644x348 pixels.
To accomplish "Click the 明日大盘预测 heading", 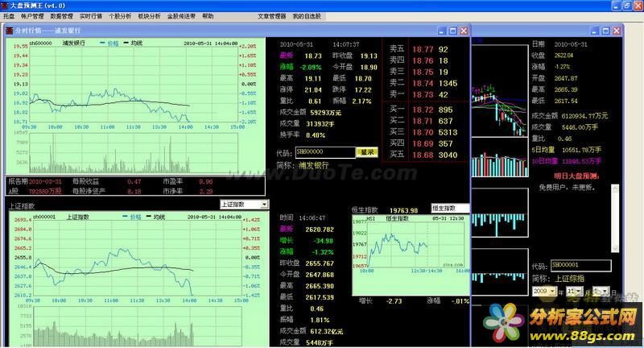I will pos(576,176).
